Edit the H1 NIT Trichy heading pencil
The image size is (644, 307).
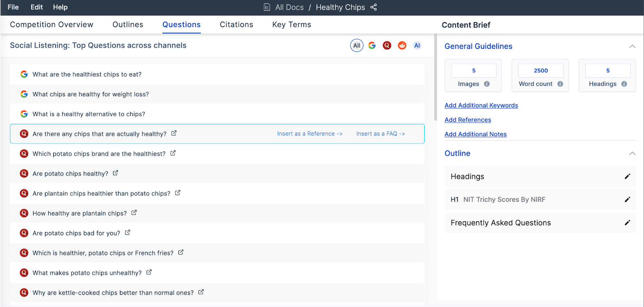[627, 199]
